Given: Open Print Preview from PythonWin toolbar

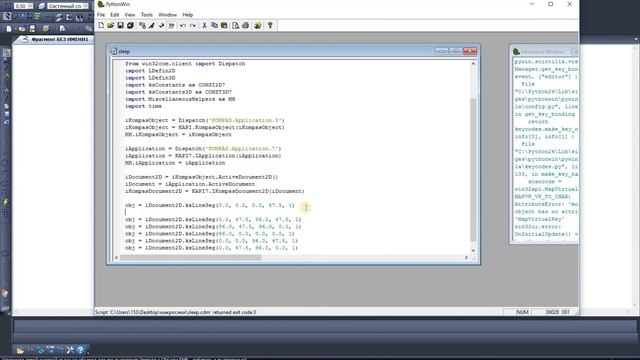Looking at the screenshot, I should 236,25.
